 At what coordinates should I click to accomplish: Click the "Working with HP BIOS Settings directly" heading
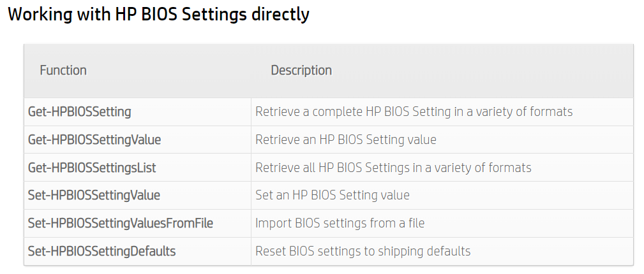158,15
